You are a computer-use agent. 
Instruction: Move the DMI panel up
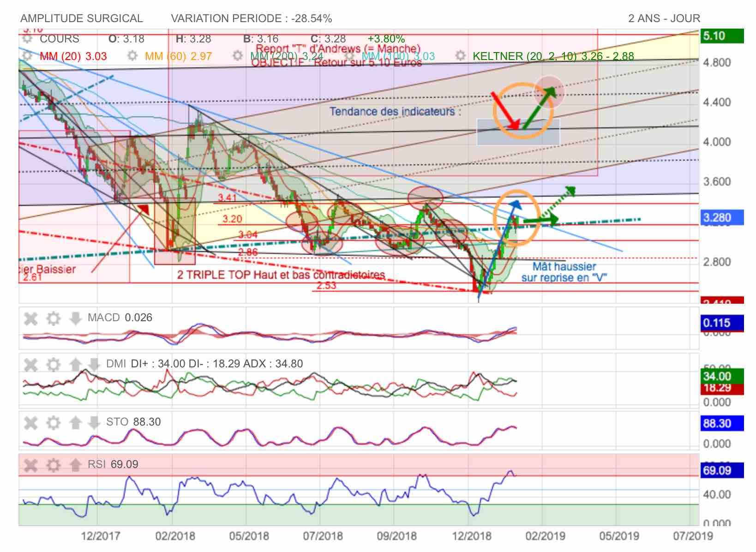(75, 365)
